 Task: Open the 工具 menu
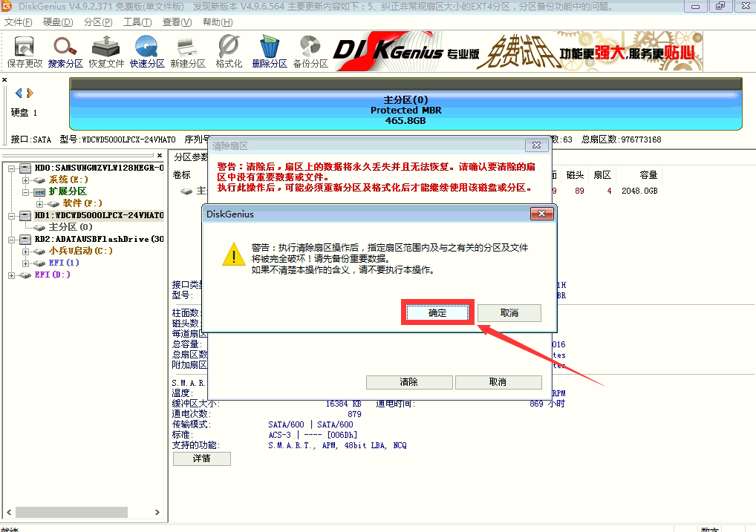[x=137, y=22]
